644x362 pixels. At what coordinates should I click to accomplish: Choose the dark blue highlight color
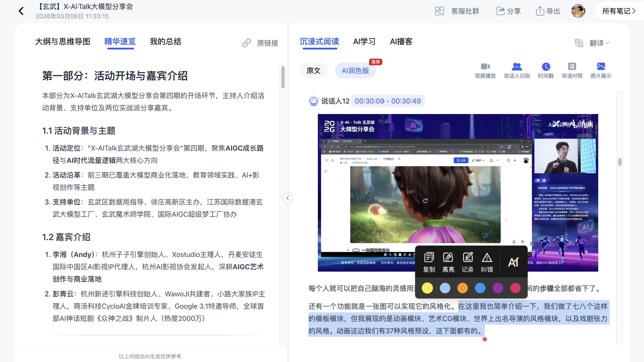click(480, 288)
